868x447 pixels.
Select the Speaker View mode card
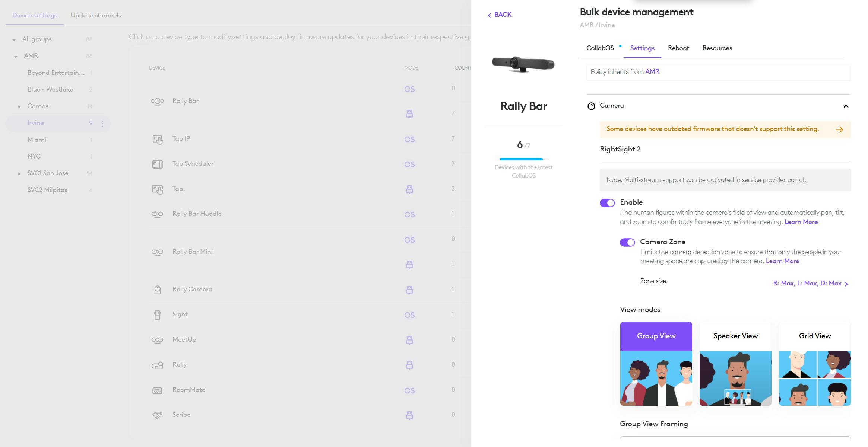(735, 363)
